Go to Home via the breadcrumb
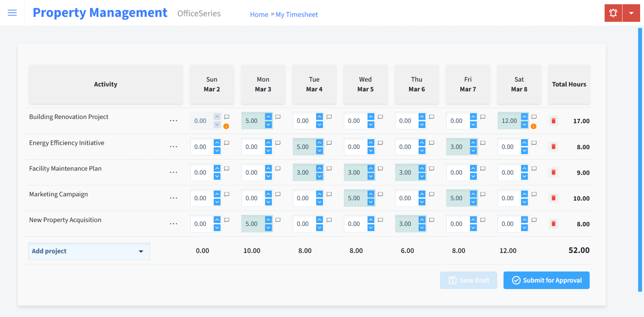 point(259,14)
